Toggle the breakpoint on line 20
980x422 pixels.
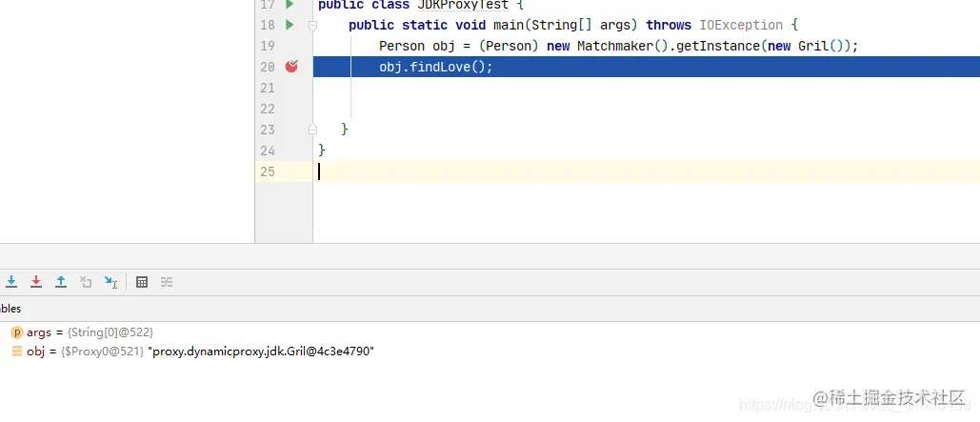coord(291,67)
